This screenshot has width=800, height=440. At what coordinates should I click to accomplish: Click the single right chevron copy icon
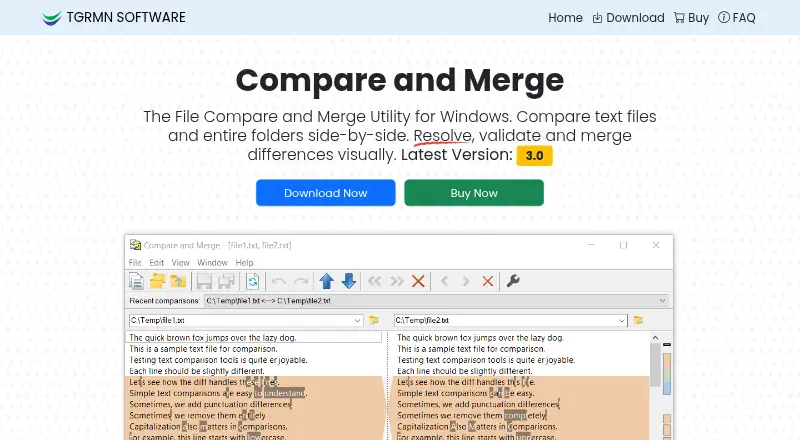click(x=465, y=281)
